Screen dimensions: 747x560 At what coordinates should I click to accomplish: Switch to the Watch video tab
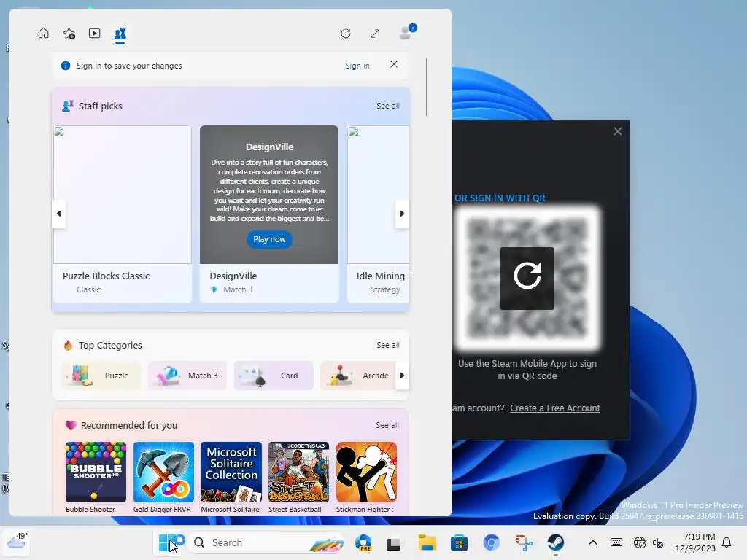(94, 34)
